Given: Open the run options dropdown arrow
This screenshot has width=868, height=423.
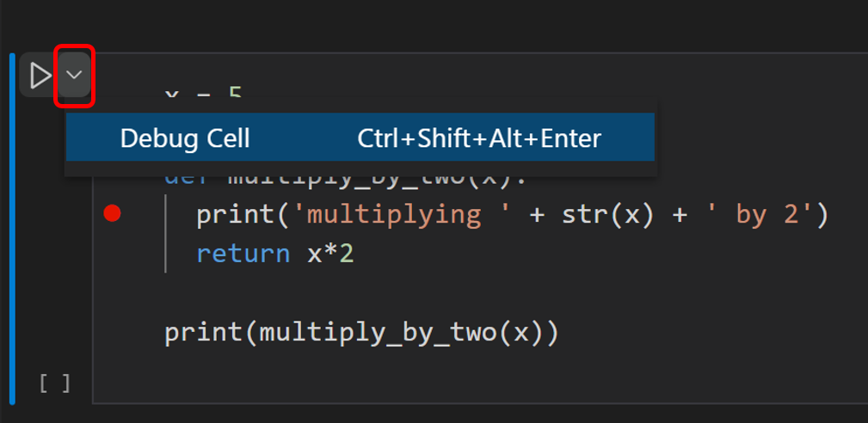Looking at the screenshot, I should tap(75, 76).
